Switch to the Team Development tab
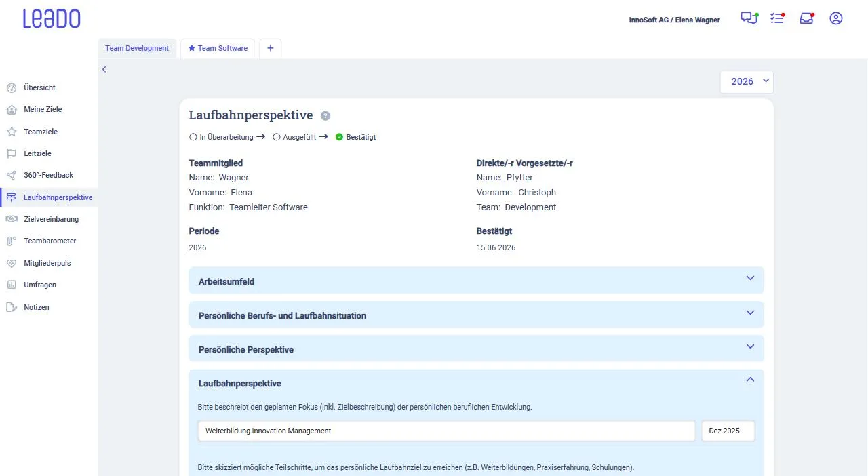The height and width of the screenshot is (476, 868). (x=137, y=48)
